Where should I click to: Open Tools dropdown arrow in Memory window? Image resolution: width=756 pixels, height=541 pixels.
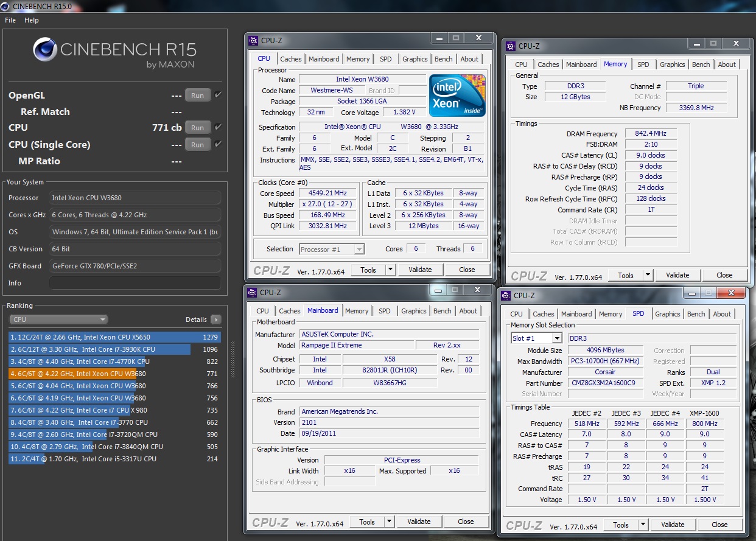coord(647,275)
